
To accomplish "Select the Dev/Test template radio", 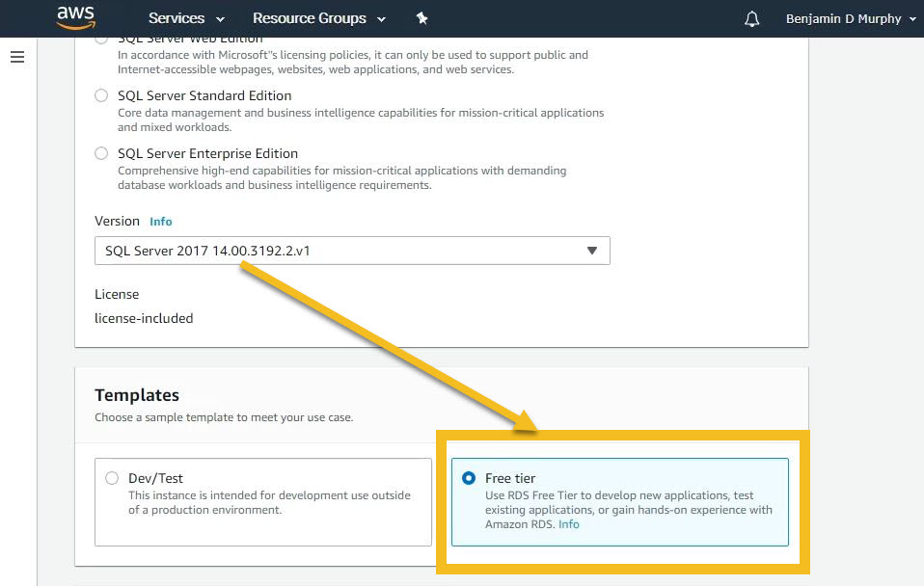I will [x=112, y=478].
